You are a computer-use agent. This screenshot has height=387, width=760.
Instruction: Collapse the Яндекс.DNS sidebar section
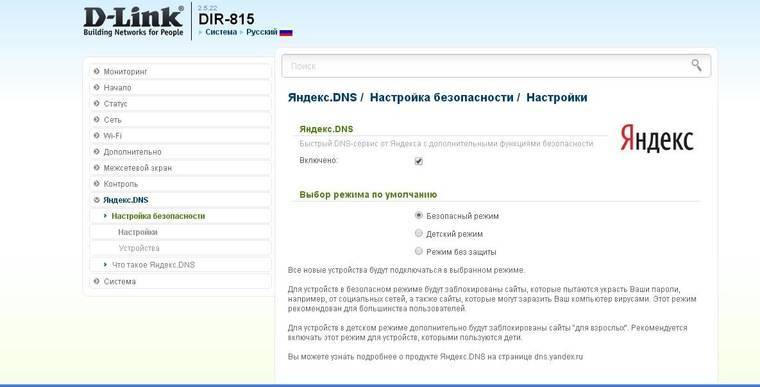[x=96, y=200]
